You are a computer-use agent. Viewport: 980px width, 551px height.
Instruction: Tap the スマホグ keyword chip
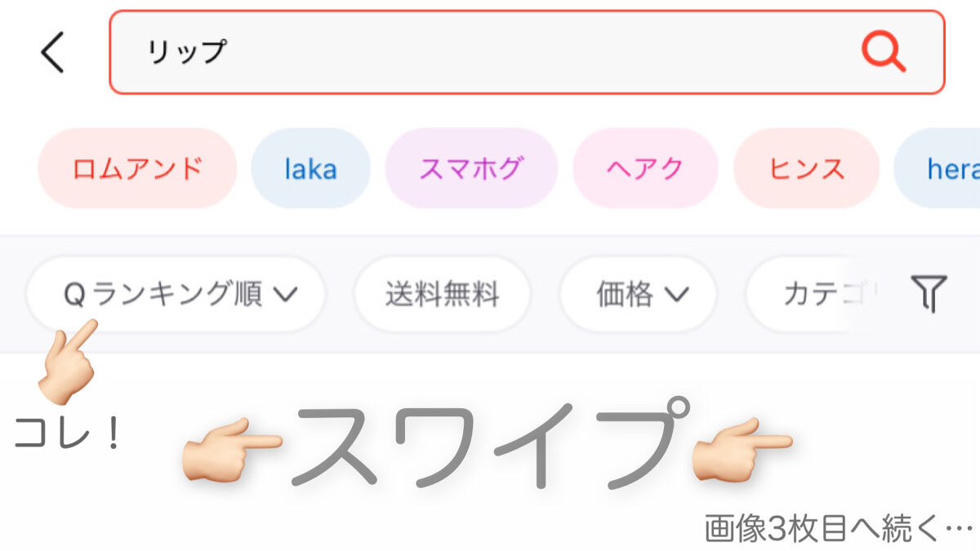click(471, 167)
